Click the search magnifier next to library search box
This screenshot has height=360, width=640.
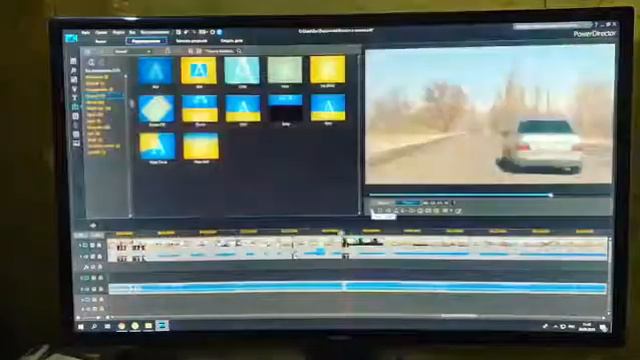[239, 51]
